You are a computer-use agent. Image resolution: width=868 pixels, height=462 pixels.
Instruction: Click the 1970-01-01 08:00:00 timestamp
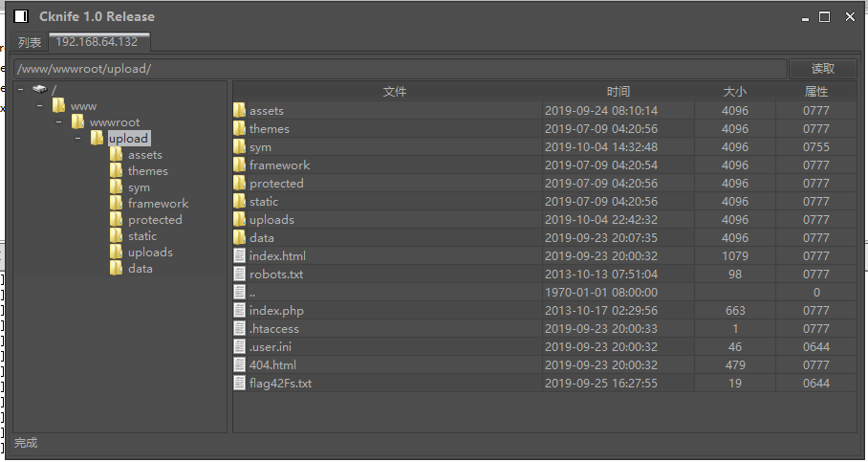tap(601, 292)
